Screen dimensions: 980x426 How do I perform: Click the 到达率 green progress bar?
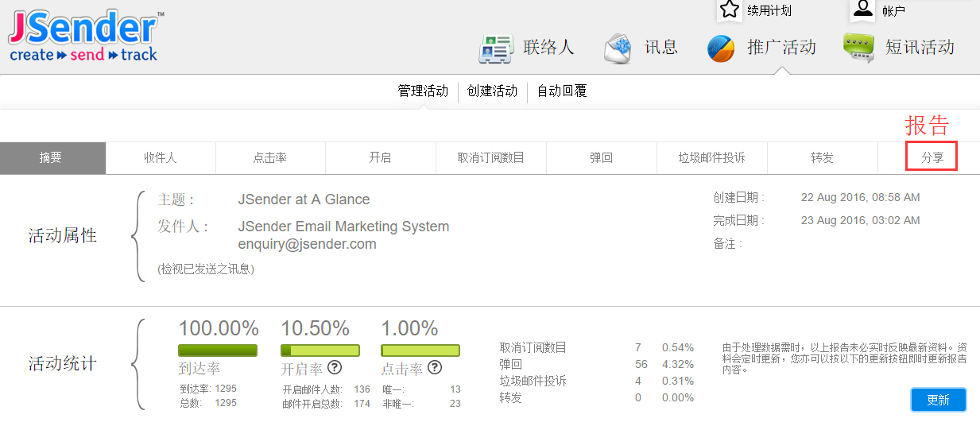click(x=217, y=350)
